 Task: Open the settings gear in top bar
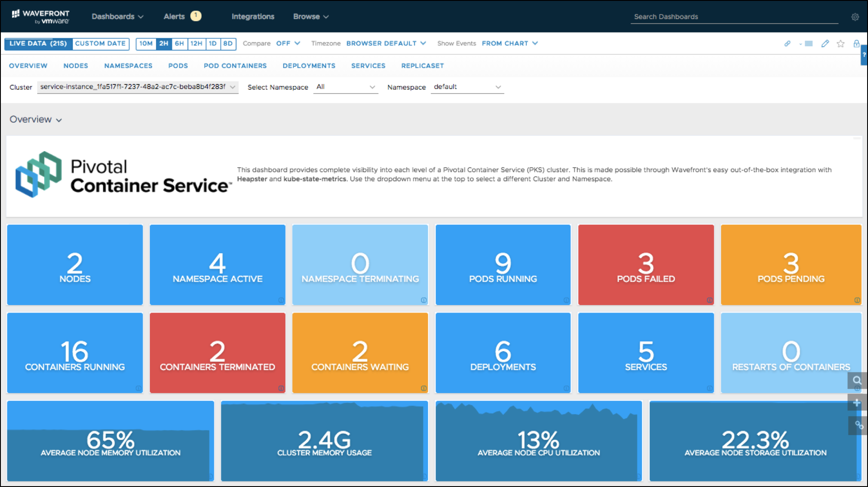(x=855, y=17)
